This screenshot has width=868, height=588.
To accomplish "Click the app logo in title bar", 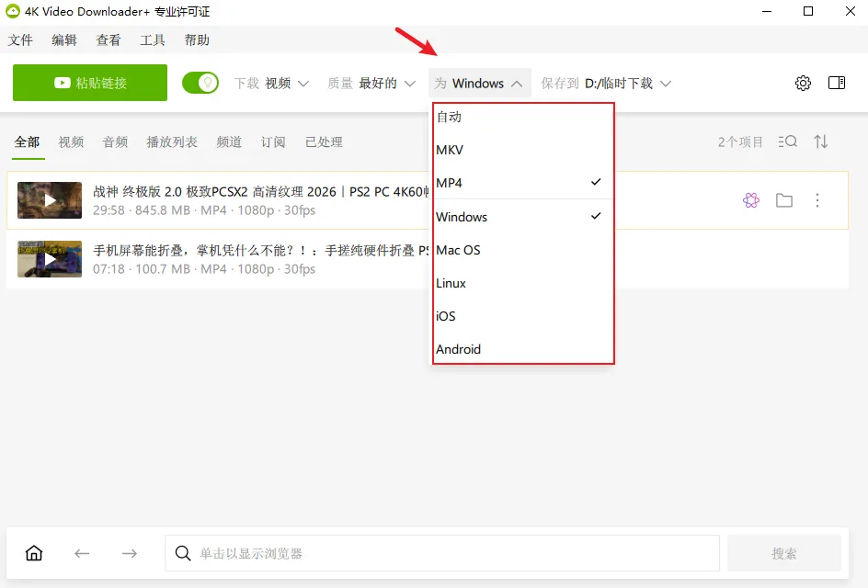I will click(12, 11).
